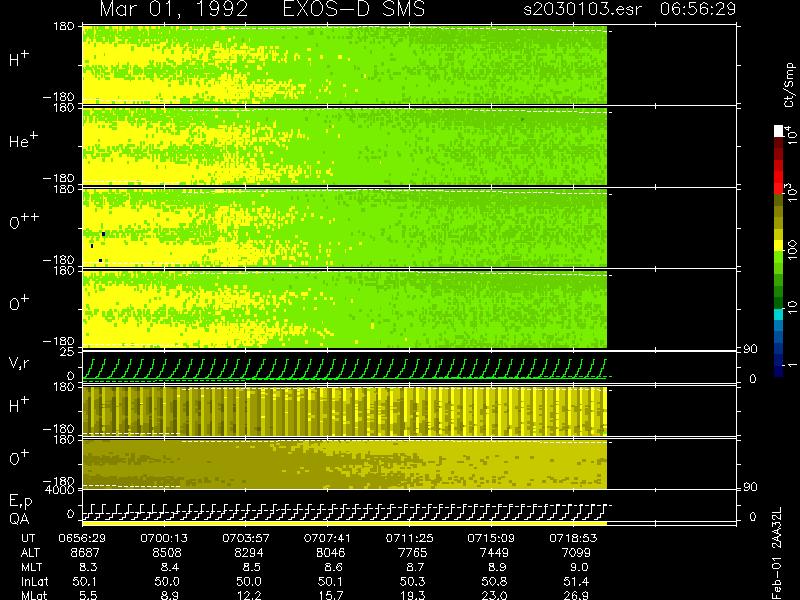Click the MLat value '5.5'
This screenshot has width=800, height=600.
88,595
